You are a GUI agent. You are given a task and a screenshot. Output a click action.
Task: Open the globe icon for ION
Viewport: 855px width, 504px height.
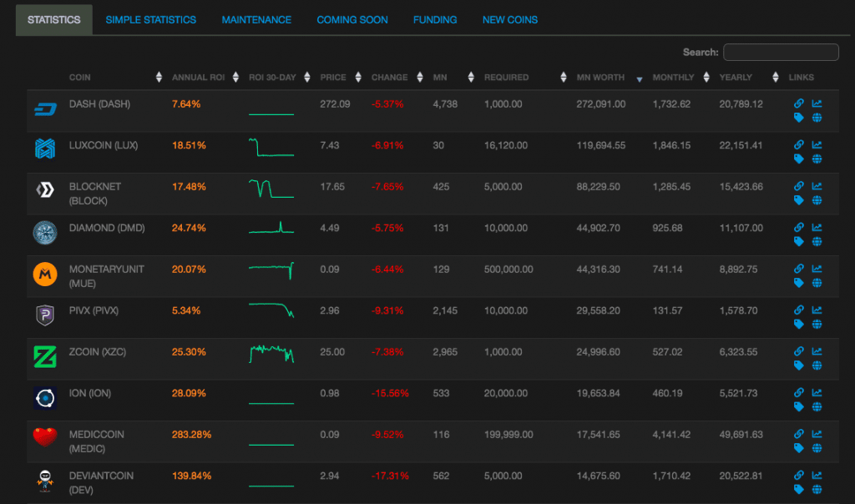[x=817, y=407]
